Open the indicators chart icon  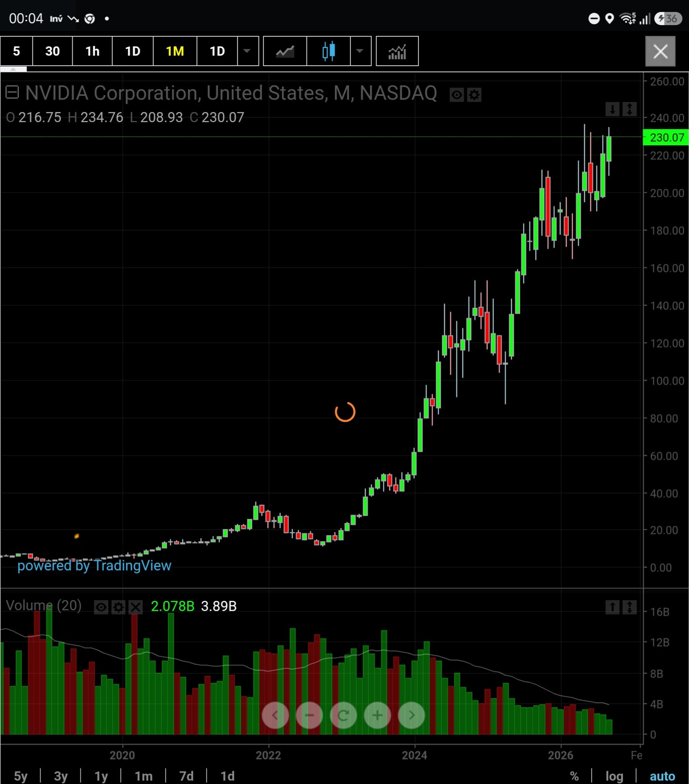397,51
